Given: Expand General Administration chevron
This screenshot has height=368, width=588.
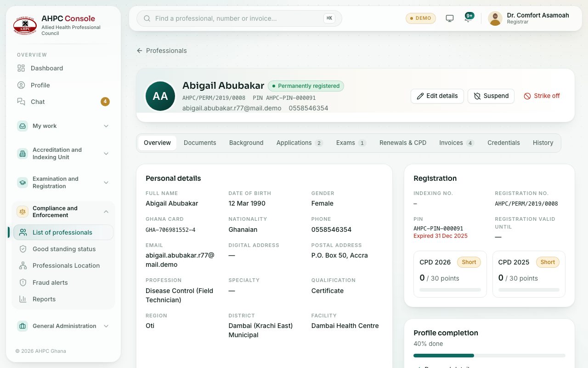Looking at the screenshot, I should pos(106,326).
